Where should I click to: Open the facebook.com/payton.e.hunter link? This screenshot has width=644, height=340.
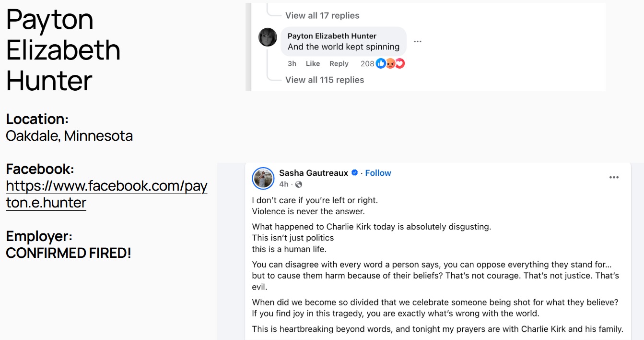(x=106, y=194)
